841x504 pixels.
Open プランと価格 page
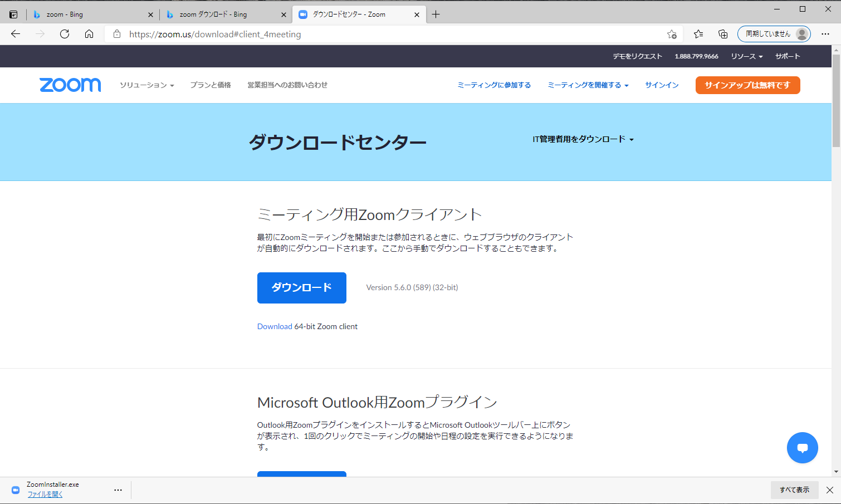[x=211, y=85]
